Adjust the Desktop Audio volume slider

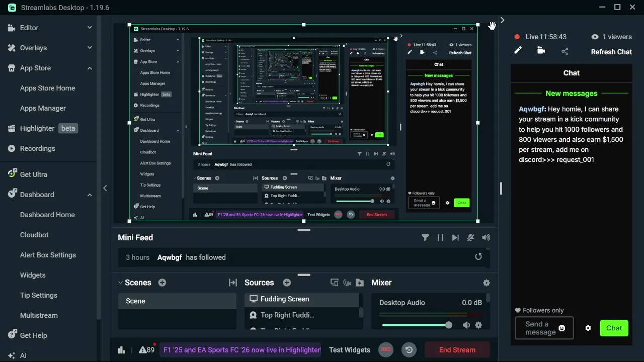417,325
